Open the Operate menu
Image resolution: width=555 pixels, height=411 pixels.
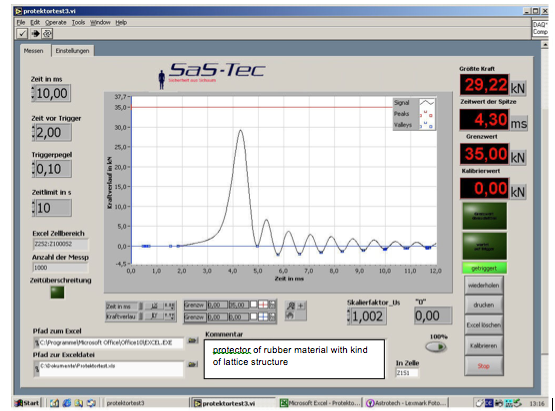click(56, 22)
